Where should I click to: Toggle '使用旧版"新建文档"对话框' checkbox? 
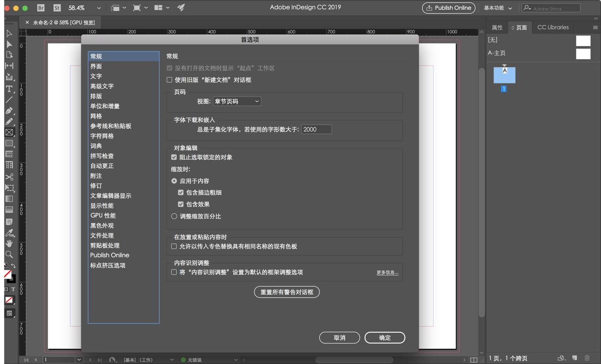(x=169, y=80)
